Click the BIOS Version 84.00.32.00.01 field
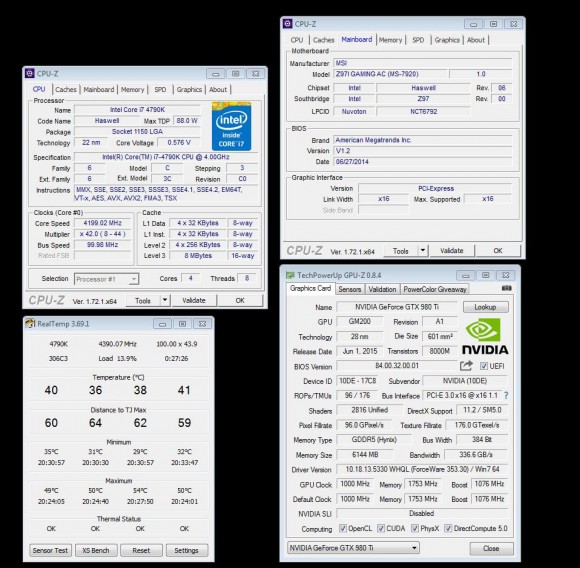 coord(397,366)
